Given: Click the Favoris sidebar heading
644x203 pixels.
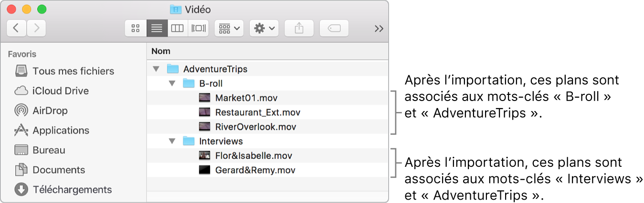Looking at the screenshot, I should pyautogui.click(x=22, y=54).
